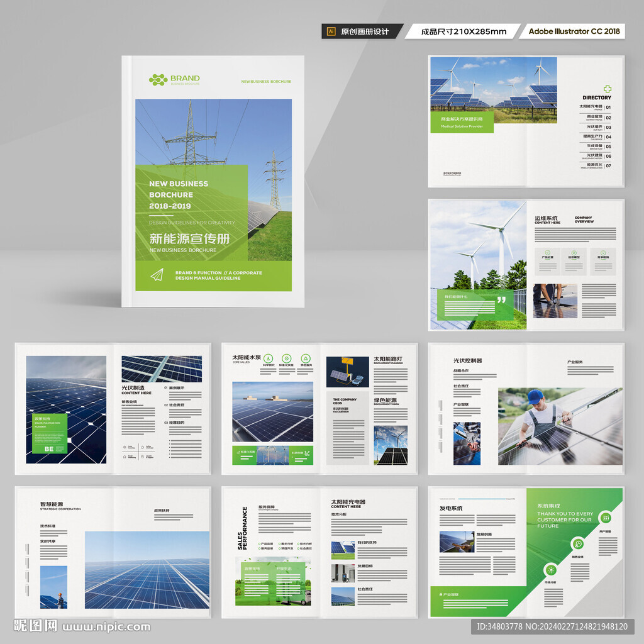This screenshot has width=644, height=644.
Task: Click the 太阳能路灯 heading
Action: pos(388,358)
